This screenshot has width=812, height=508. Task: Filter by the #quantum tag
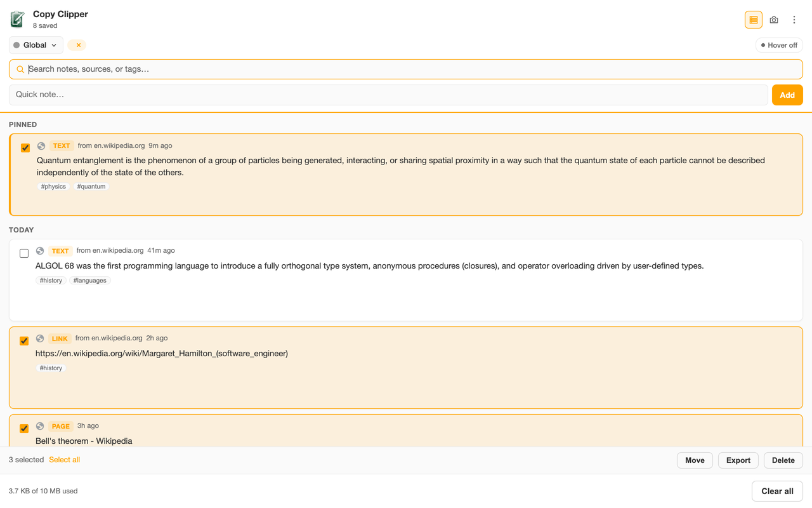click(91, 187)
